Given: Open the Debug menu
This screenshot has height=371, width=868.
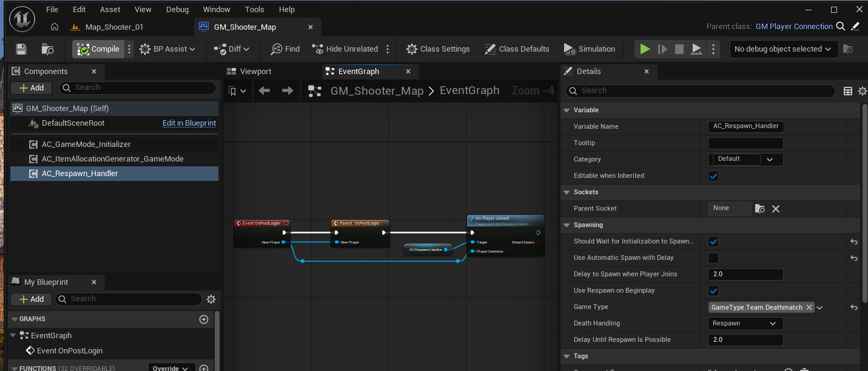Looking at the screenshot, I should [x=177, y=10].
